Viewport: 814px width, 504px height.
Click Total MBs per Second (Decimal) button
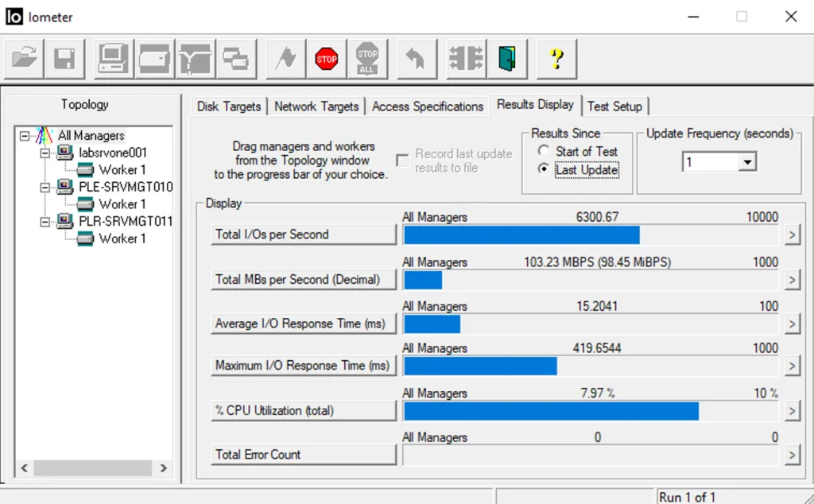[303, 280]
